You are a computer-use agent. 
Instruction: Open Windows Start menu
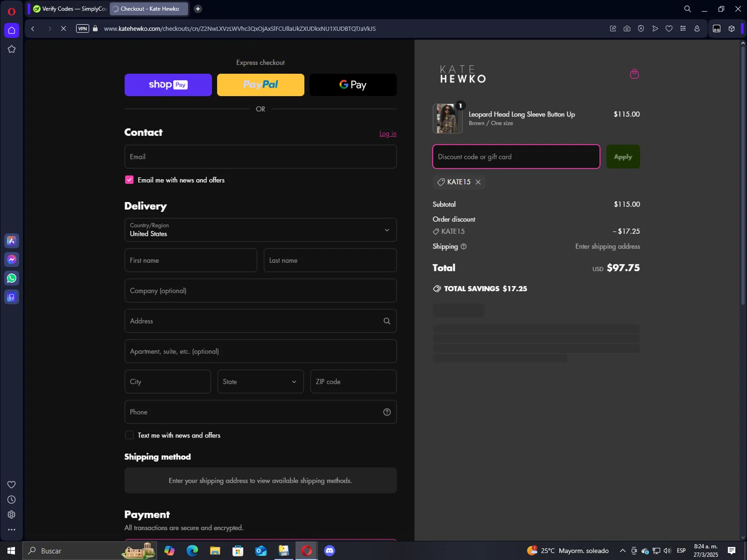point(11,551)
